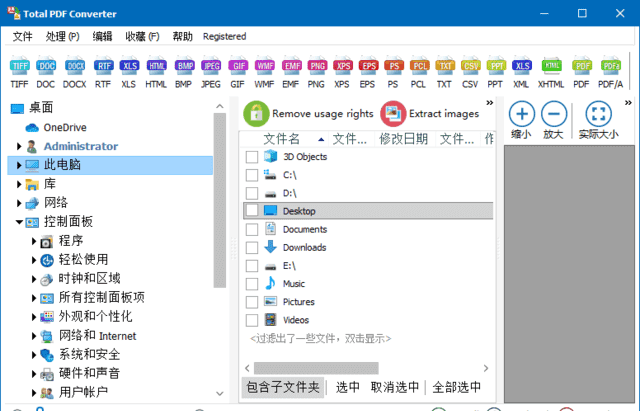Select the XPS output icon
This screenshot has height=411, width=640.
click(x=343, y=66)
